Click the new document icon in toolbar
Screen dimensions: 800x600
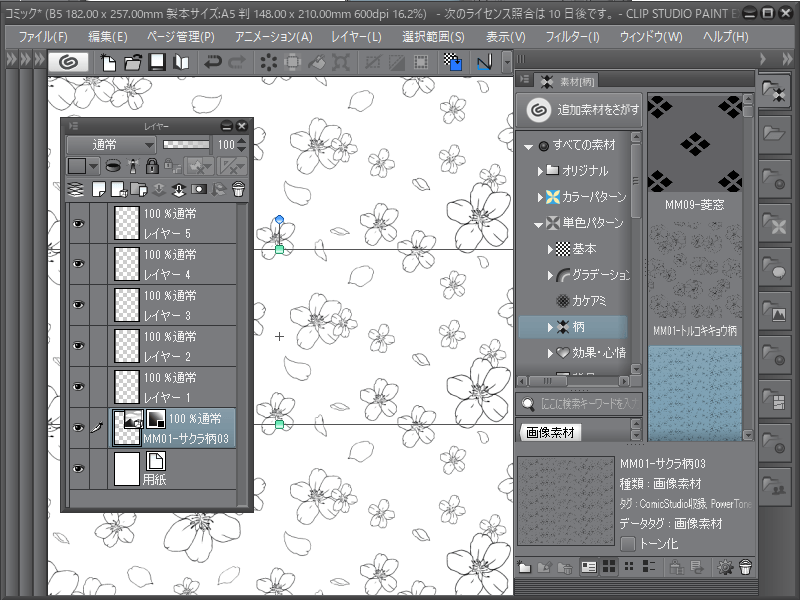click(x=108, y=62)
